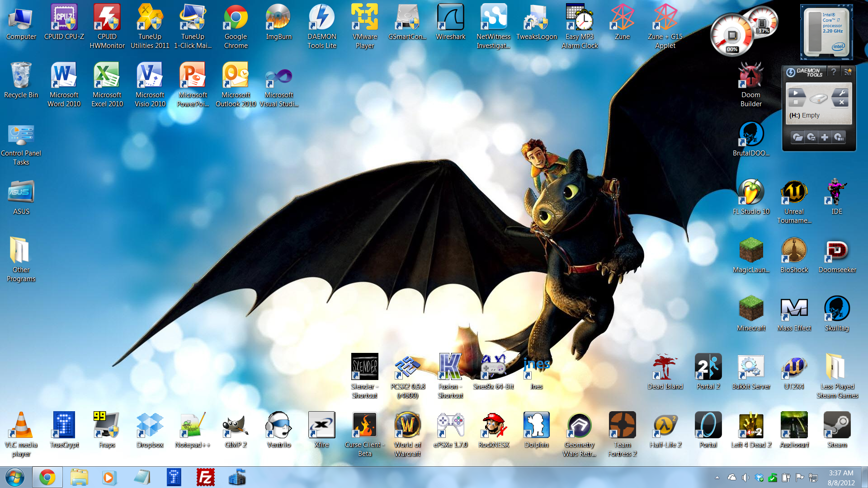Click the clock showing 3:37 AM
The image size is (868, 488).
point(841,478)
